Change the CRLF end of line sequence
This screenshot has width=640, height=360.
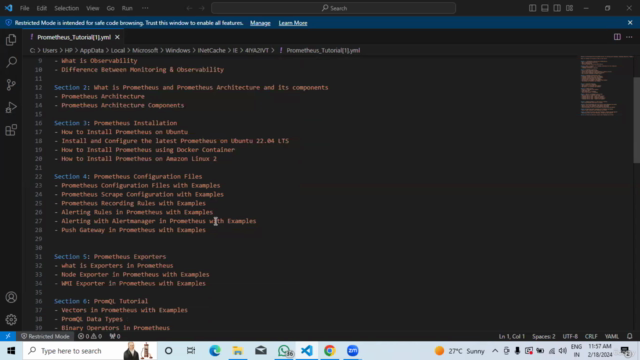coord(591,336)
